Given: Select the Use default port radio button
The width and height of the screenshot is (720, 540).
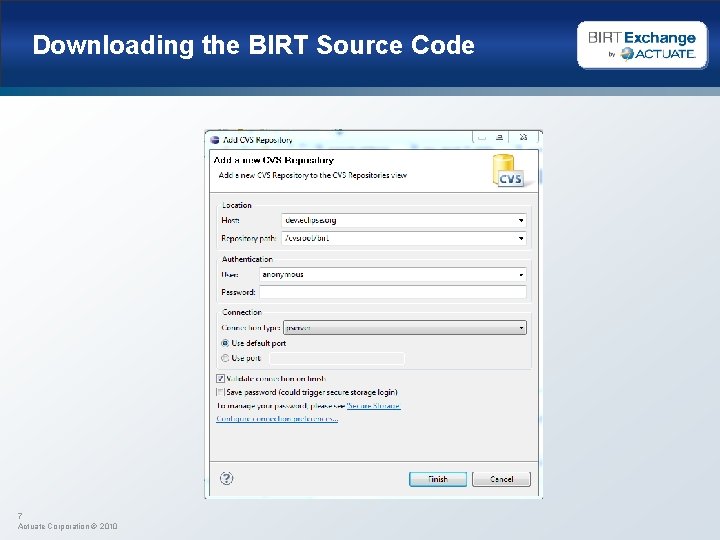Looking at the screenshot, I should (x=225, y=343).
